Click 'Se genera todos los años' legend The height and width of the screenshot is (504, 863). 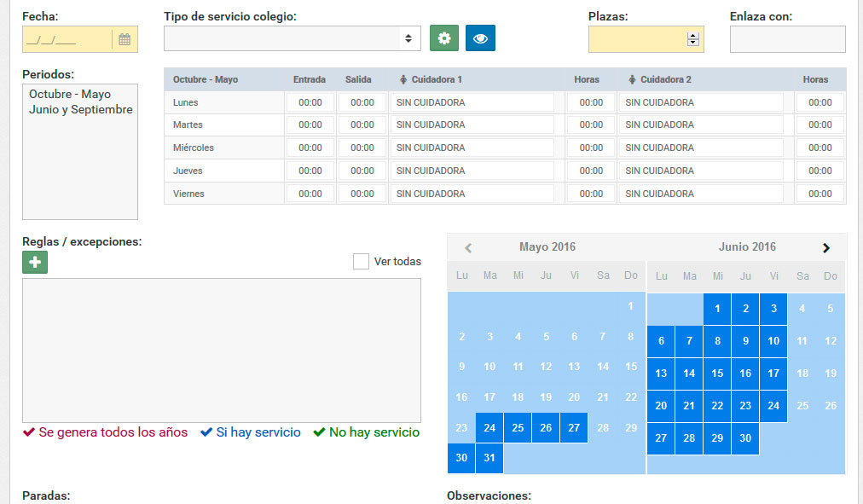coord(105,432)
